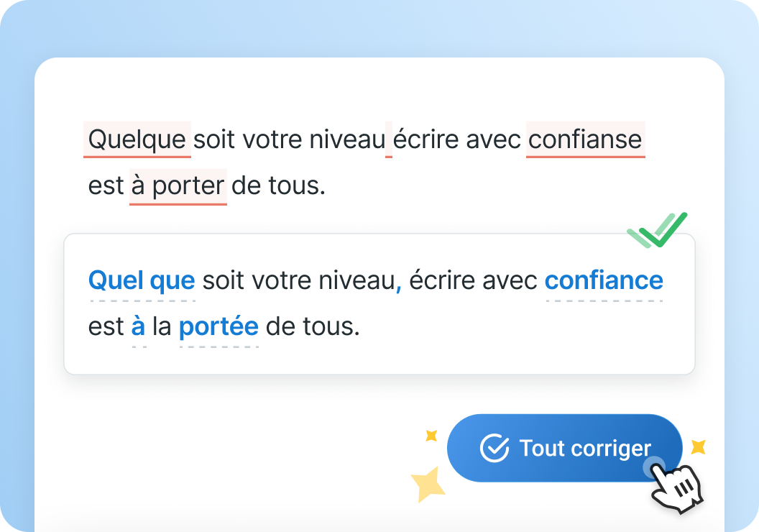Screen dimensions: 759x532
Task: Click the blue correction 'Quel que'
Action: [141, 280]
